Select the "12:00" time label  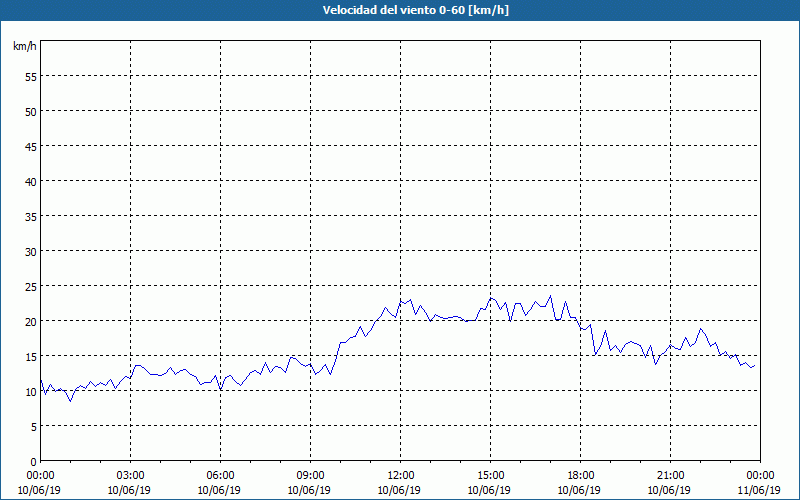(401, 476)
